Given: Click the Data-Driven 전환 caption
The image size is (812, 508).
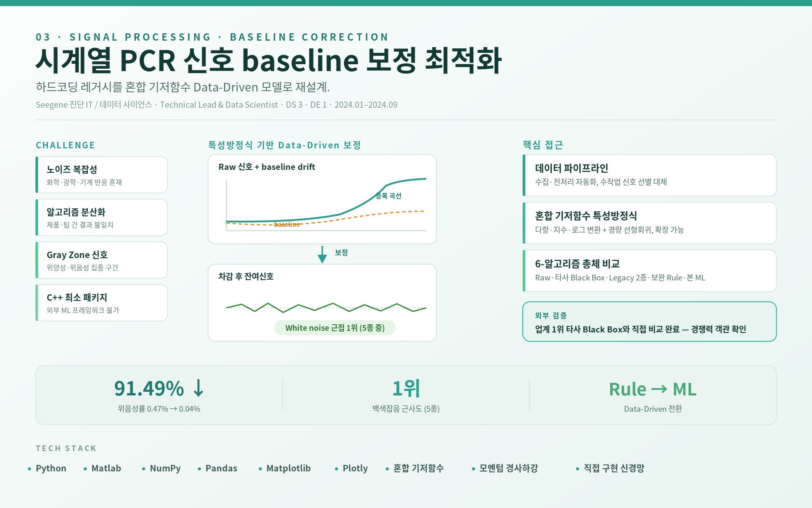Looking at the screenshot, I should click(653, 409).
